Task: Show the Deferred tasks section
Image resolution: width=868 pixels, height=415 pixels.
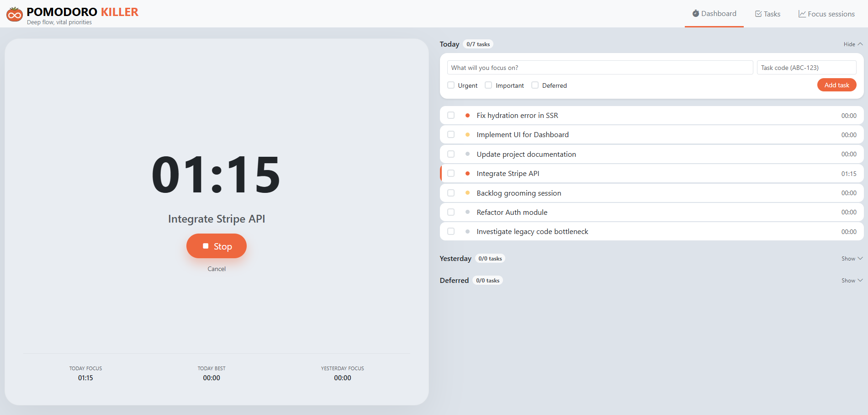Action: (852, 281)
